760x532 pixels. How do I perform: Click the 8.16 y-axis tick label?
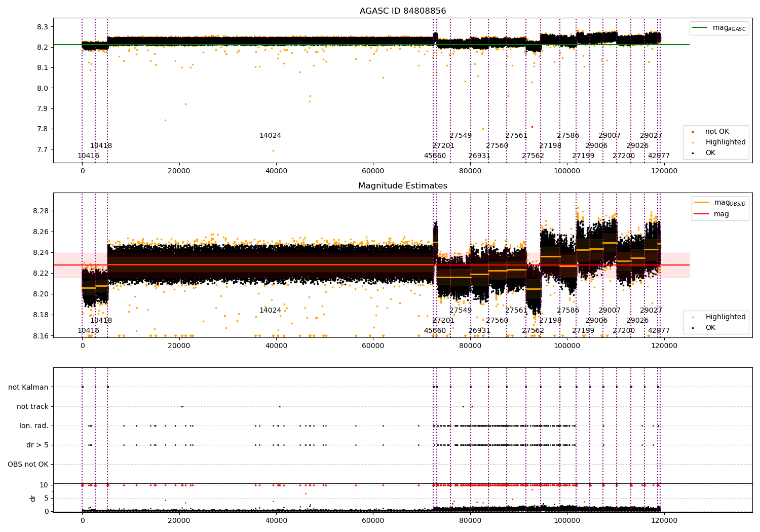tap(41, 335)
